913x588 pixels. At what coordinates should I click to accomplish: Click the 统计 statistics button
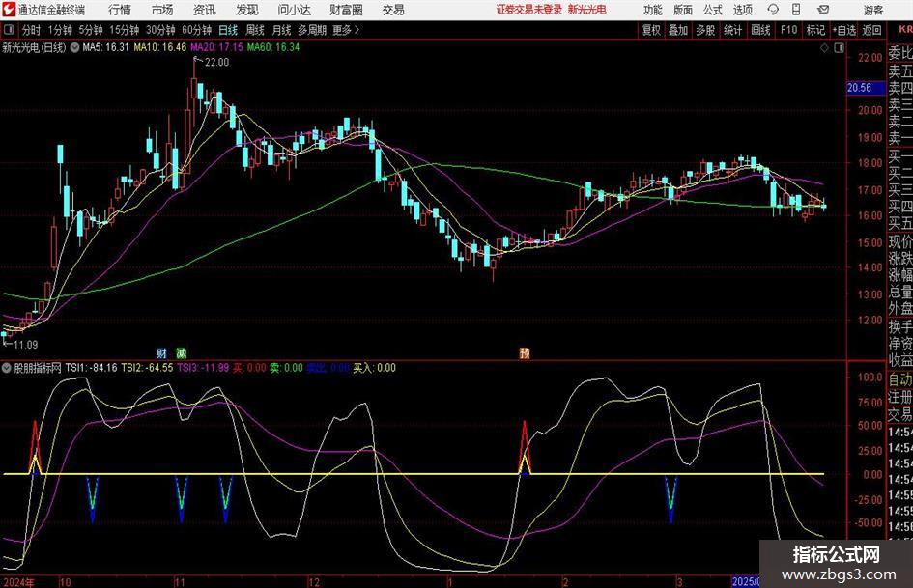pyautogui.click(x=732, y=30)
